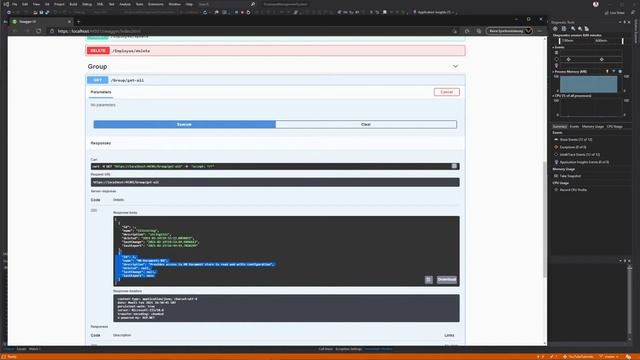Click the Exceptions events link
The image size is (640, 360).
point(573,147)
